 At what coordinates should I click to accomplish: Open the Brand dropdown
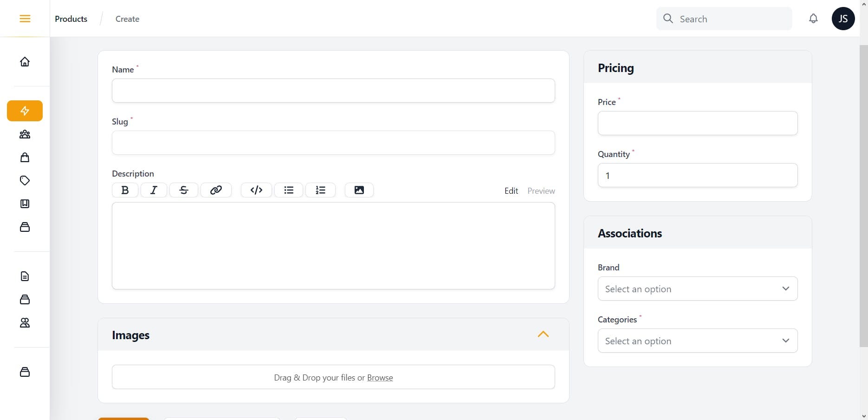tap(698, 289)
